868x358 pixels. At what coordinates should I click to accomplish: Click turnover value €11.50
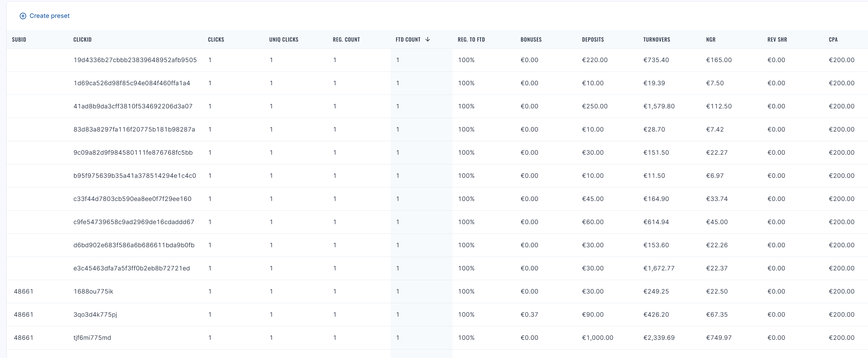coord(654,175)
